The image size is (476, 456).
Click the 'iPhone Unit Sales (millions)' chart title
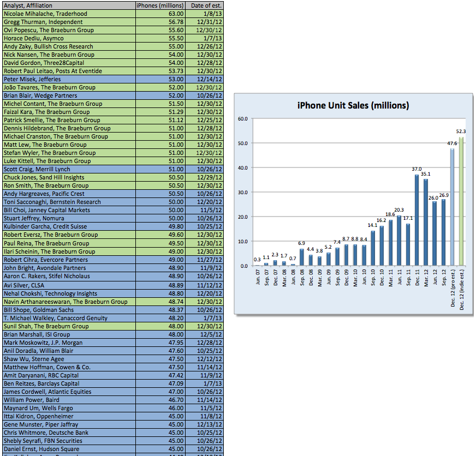[353, 105]
